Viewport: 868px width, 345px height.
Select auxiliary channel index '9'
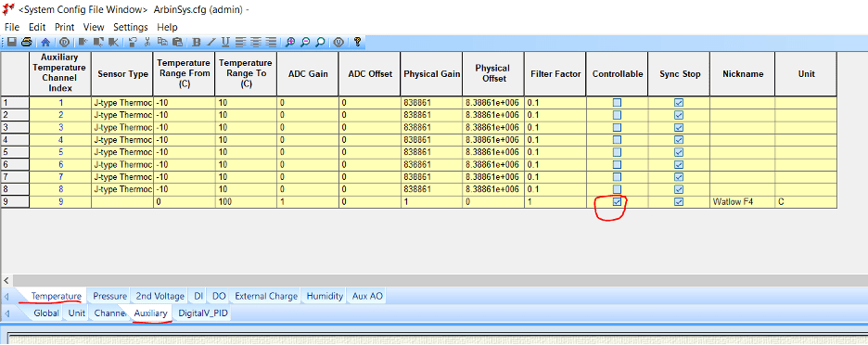pos(61,202)
